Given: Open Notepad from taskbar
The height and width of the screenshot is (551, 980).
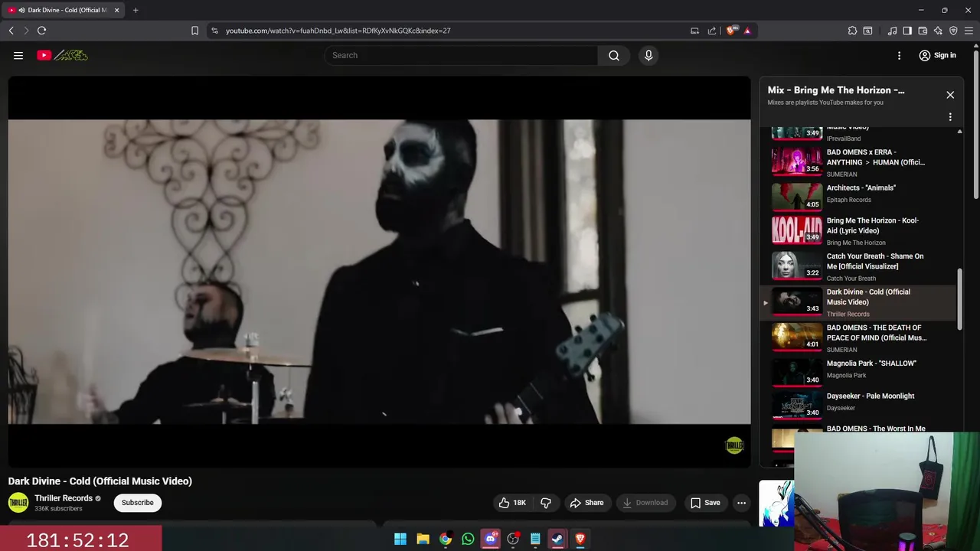Looking at the screenshot, I should coord(535,540).
